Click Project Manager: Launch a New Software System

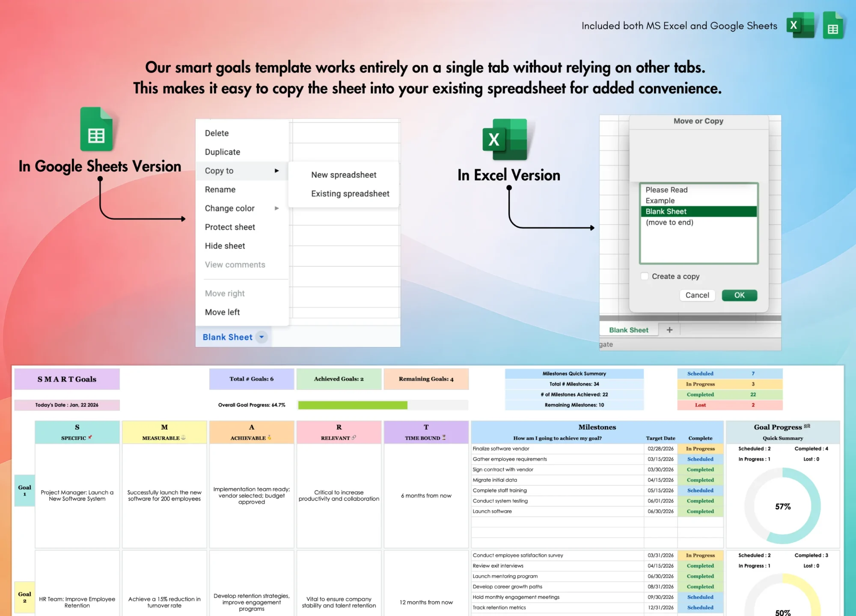[x=77, y=496]
